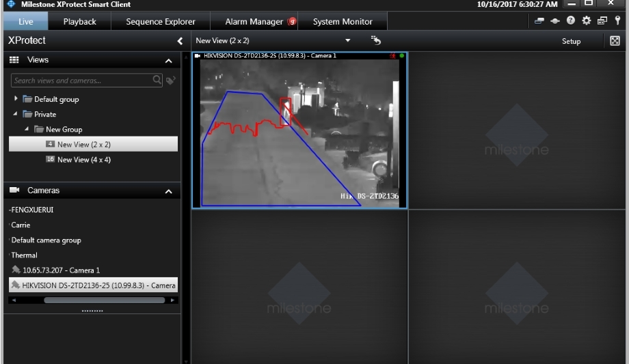Toggle full screen view mode
629x364 pixels.
point(615,40)
